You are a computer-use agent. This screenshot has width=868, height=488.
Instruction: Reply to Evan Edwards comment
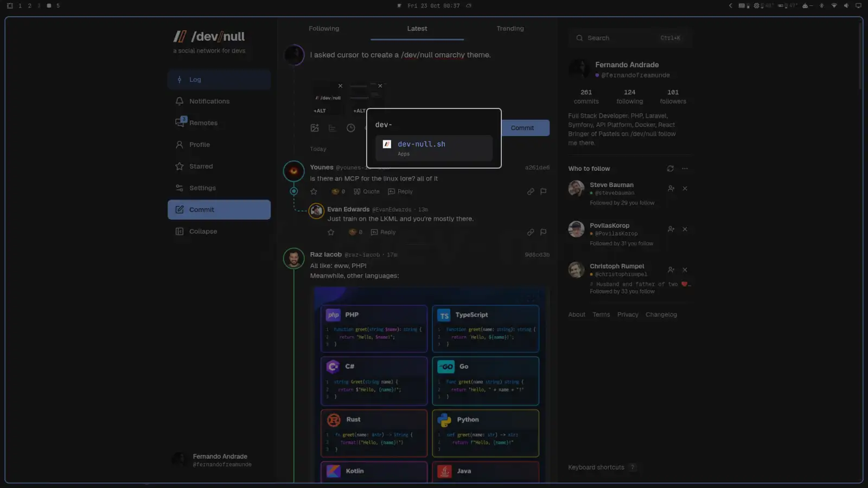pos(383,232)
